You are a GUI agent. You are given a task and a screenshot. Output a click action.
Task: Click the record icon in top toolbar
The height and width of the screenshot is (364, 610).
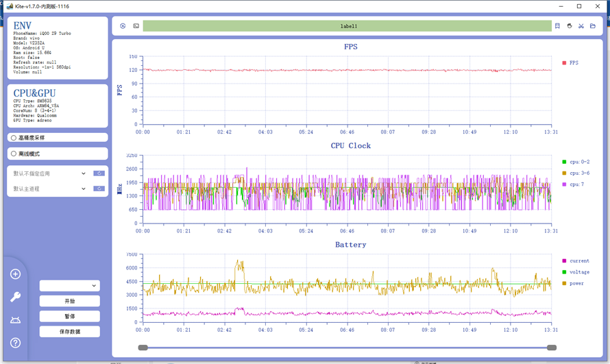pyautogui.click(x=123, y=26)
